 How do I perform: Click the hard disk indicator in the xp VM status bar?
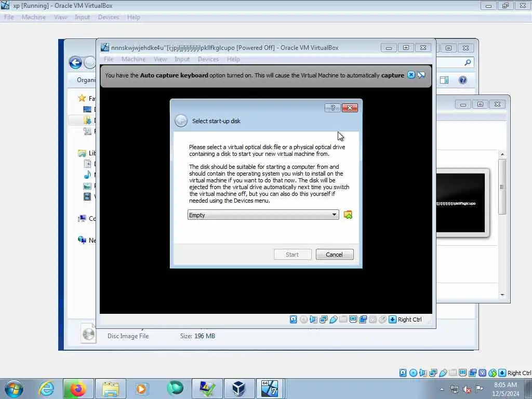point(403,373)
